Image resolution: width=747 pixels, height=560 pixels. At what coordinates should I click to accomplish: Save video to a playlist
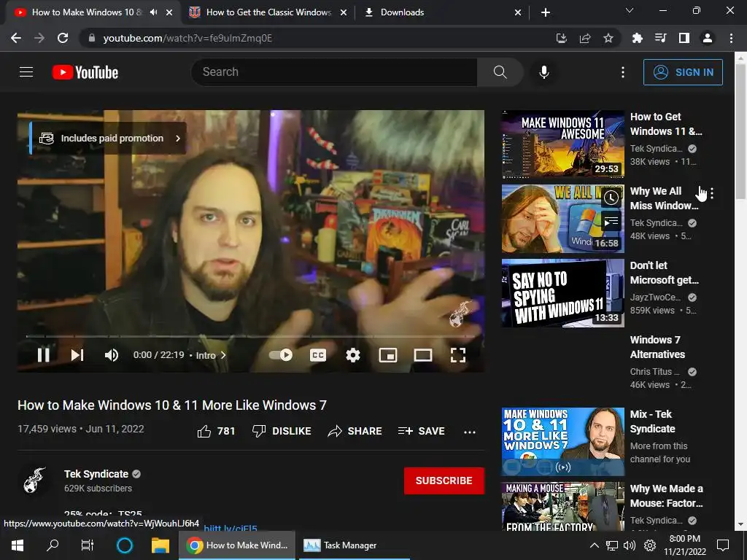point(421,431)
